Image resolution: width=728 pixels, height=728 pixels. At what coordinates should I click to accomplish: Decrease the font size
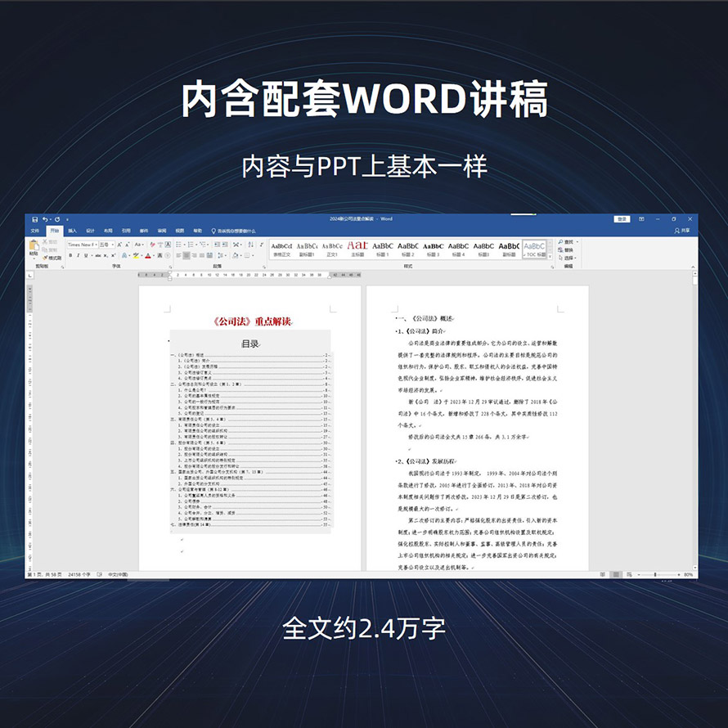128,245
